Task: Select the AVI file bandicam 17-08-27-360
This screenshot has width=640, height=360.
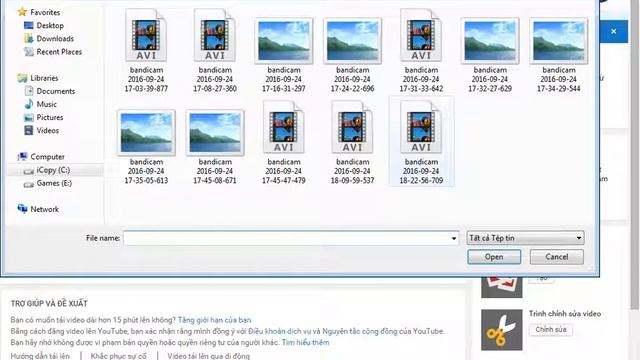Action: 215,51
